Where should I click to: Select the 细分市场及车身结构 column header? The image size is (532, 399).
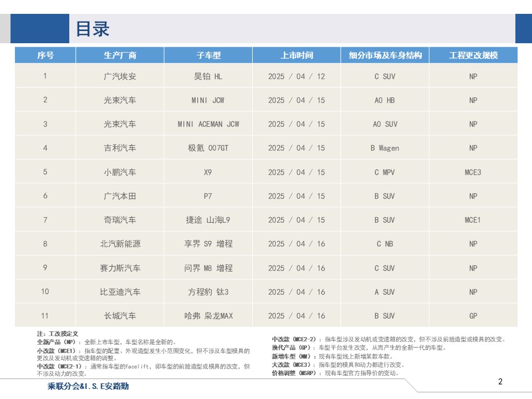[385, 55]
